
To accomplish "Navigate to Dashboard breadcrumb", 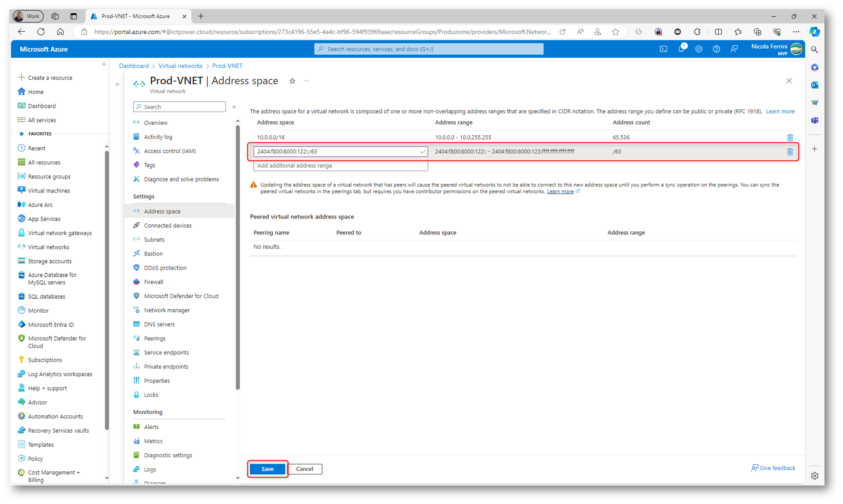I will tap(134, 66).
